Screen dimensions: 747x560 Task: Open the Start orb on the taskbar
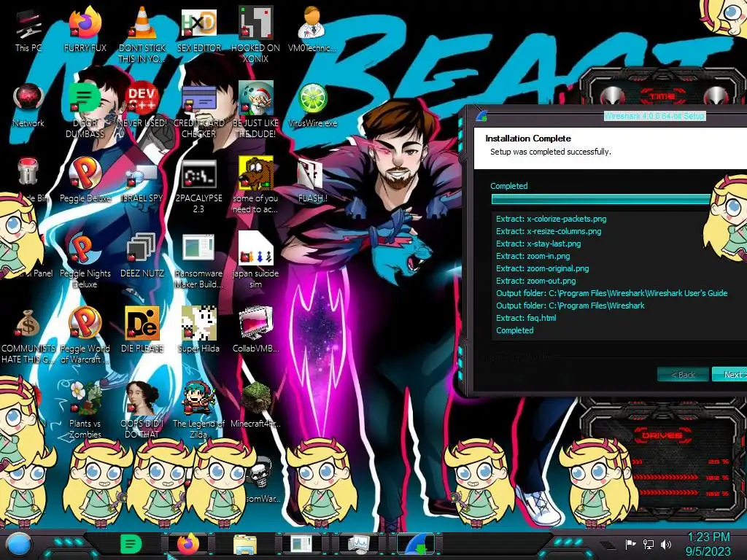(19, 545)
